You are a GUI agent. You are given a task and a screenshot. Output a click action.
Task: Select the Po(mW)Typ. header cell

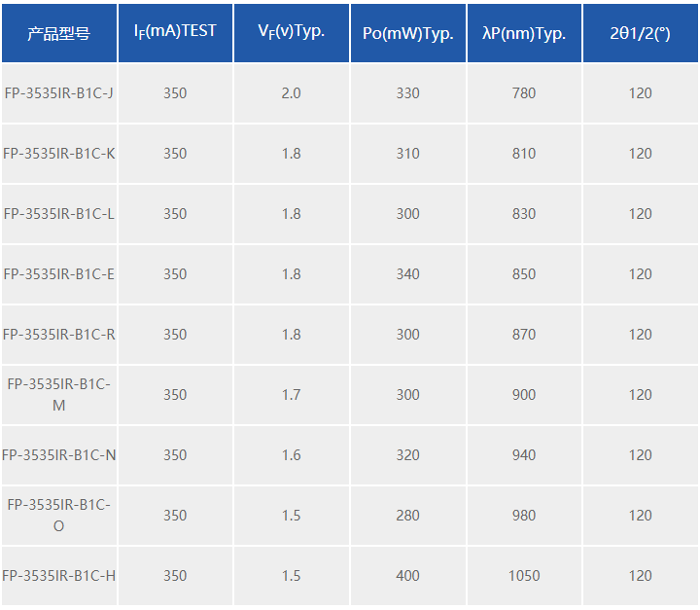[408, 33]
